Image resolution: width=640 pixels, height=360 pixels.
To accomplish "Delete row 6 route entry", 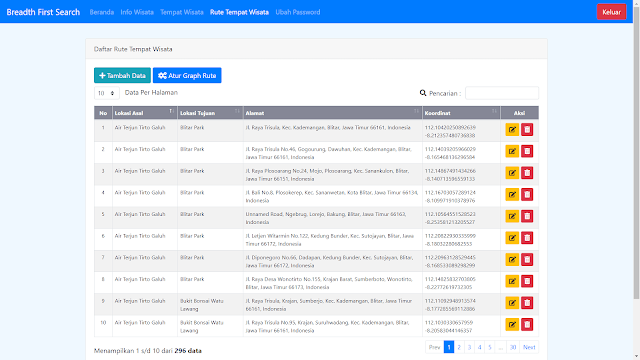I will coord(527,238).
